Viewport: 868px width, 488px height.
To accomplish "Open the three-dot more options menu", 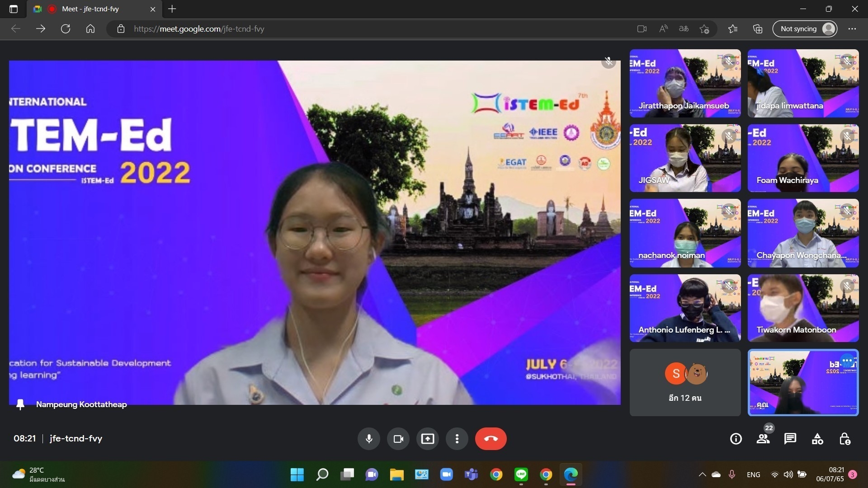I will tap(457, 439).
